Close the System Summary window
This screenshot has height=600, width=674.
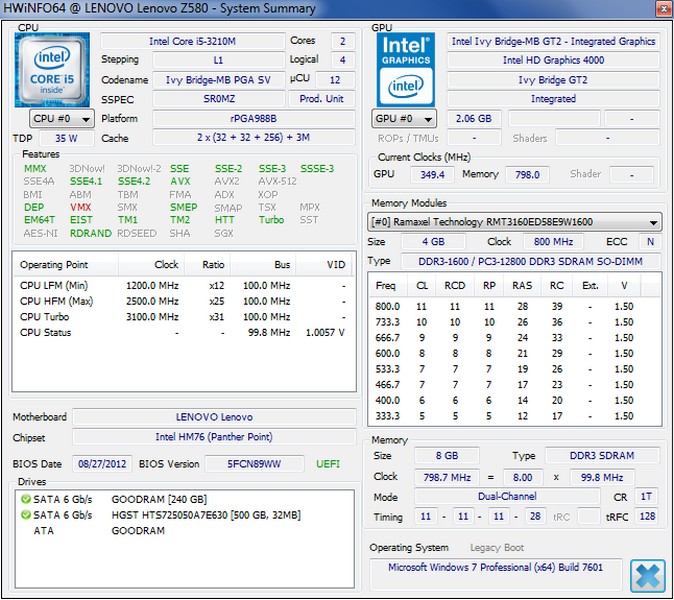[x=665, y=8]
